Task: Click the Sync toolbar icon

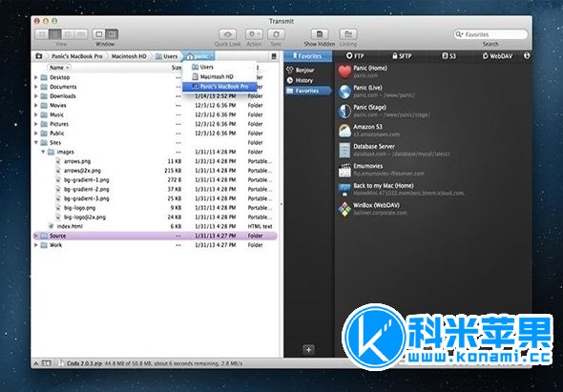Action: [x=276, y=34]
